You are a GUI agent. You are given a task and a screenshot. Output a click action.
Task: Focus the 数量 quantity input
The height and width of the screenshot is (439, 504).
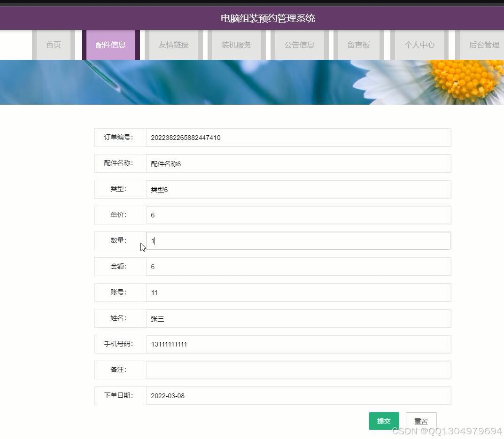tap(298, 240)
